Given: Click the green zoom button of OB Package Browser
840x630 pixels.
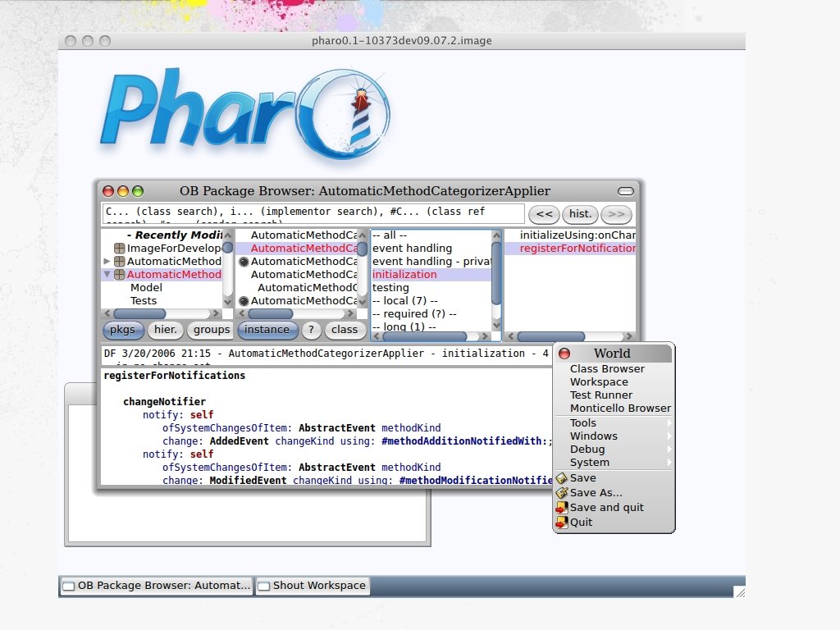Looking at the screenshot, I should click(x=138, y=191).
